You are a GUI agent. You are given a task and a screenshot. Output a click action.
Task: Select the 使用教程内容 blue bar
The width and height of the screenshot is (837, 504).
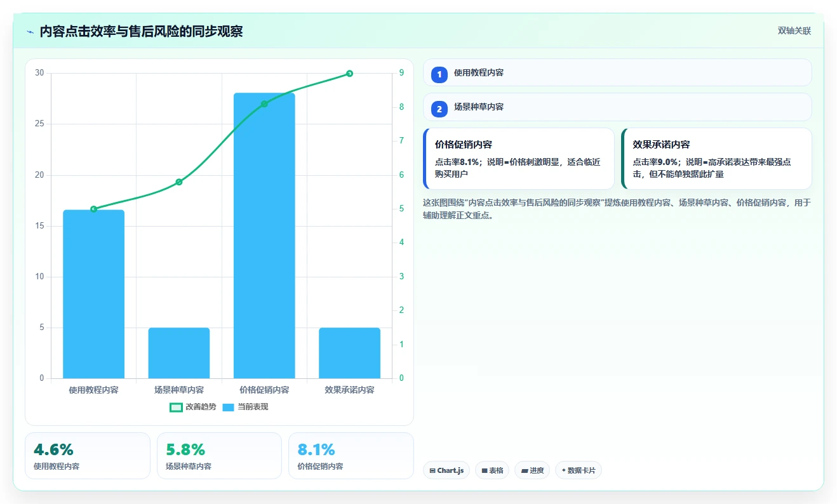pos(93,294)
